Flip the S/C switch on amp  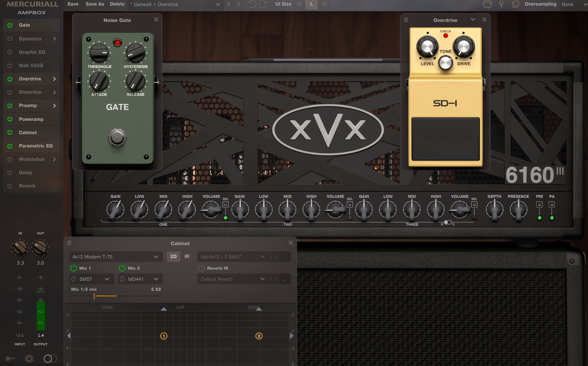[x=447, y=223]
